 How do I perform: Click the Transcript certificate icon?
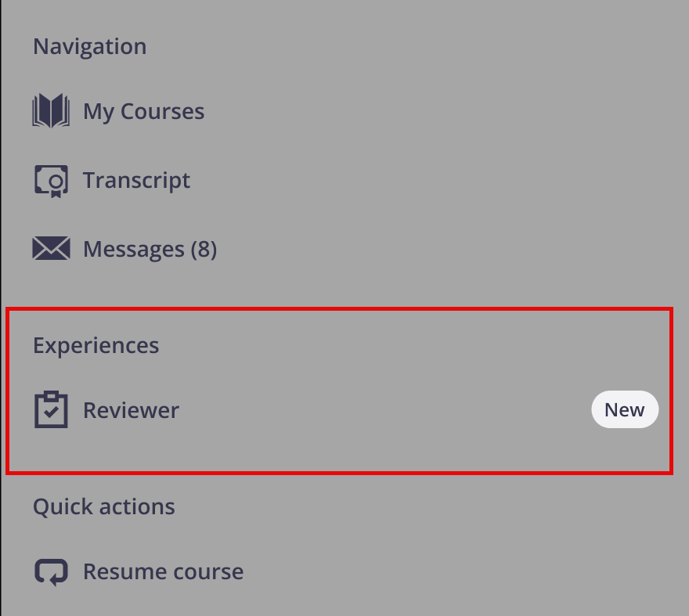click(x=51, y=181)
